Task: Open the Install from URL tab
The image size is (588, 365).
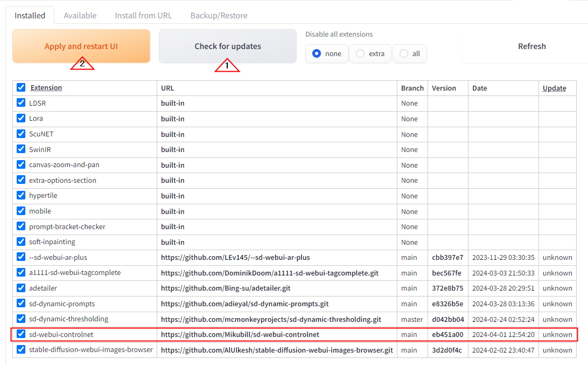Action: click(143, 16)
